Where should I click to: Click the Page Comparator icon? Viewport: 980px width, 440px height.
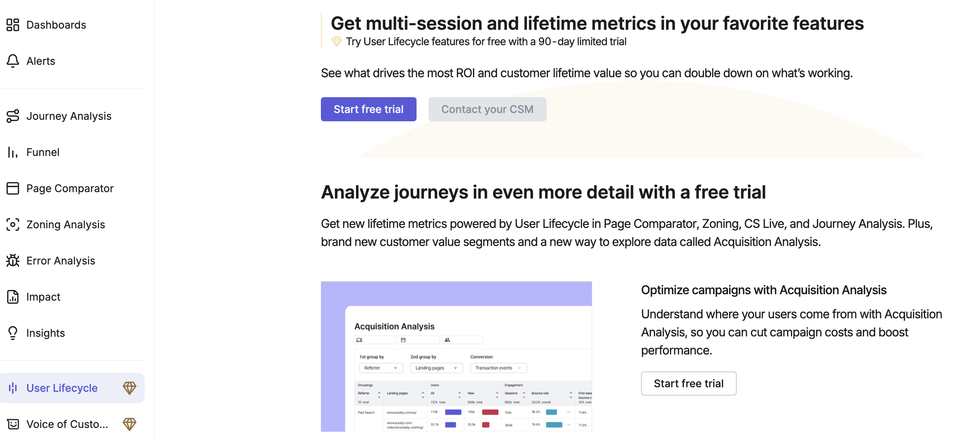13,188
